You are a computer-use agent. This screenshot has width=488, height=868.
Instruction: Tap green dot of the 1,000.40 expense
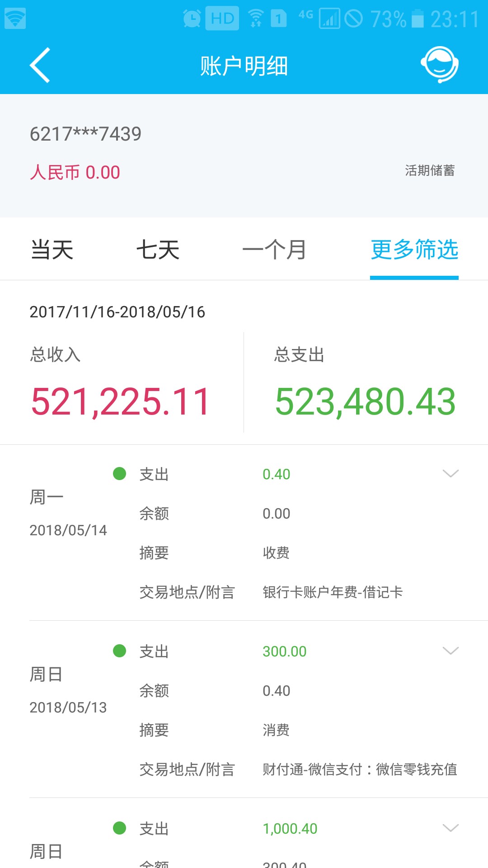(119, 828)
